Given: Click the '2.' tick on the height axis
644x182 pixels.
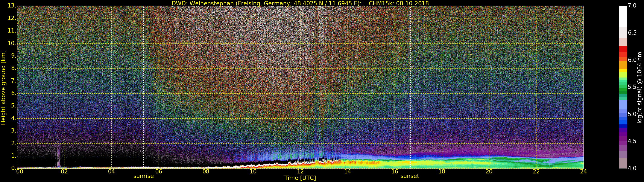Looking at the screenshot, I should [14, 143].
